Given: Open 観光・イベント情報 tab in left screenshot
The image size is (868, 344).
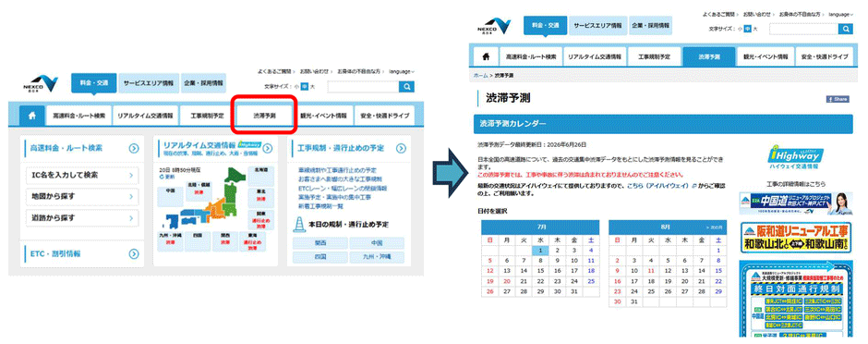Looking at the screenshot, I should click(323, 117).
